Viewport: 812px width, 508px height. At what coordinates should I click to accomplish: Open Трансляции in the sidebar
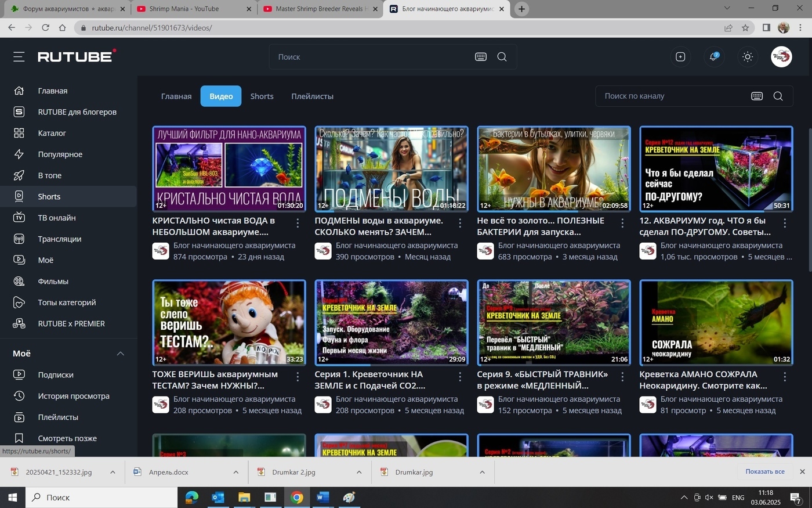coord(68,239)
